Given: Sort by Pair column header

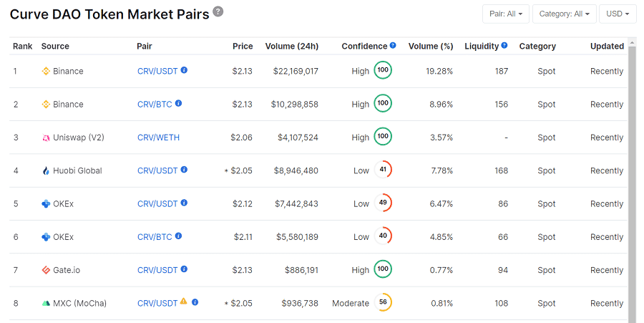Looking at the screenshot, I should [x=145, y=46].
